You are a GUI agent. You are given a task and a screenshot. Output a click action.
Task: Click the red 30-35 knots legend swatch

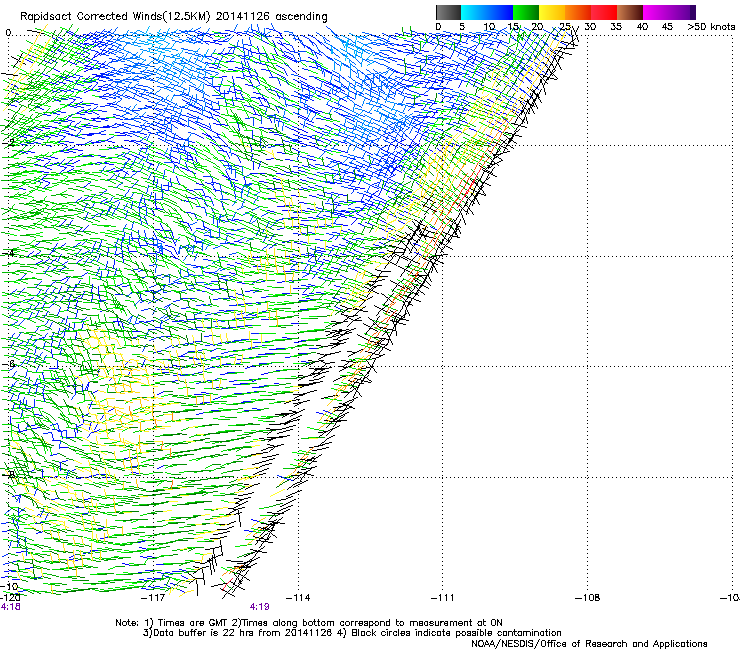pyautogui.click(x=604, y=12)
